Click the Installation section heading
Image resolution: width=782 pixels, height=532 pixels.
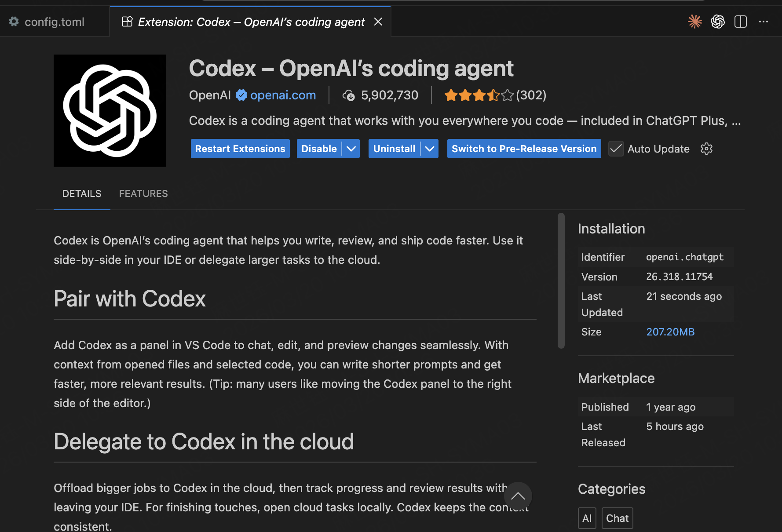click(x=611, y=229)
